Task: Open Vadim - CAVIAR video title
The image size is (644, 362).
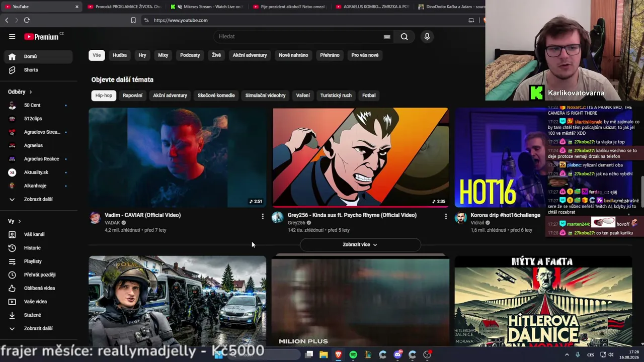Action: [142, 215]
